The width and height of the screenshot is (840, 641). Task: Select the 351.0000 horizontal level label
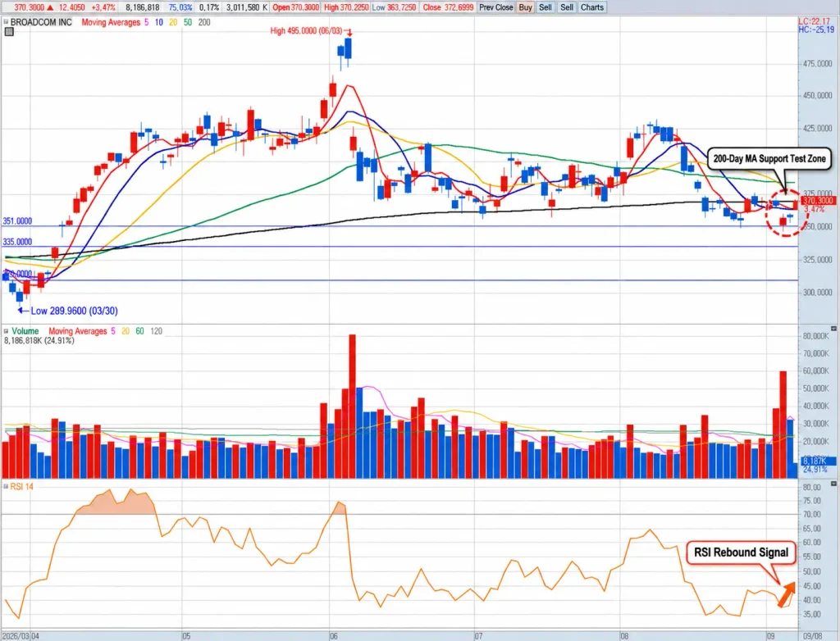(17, 221)
